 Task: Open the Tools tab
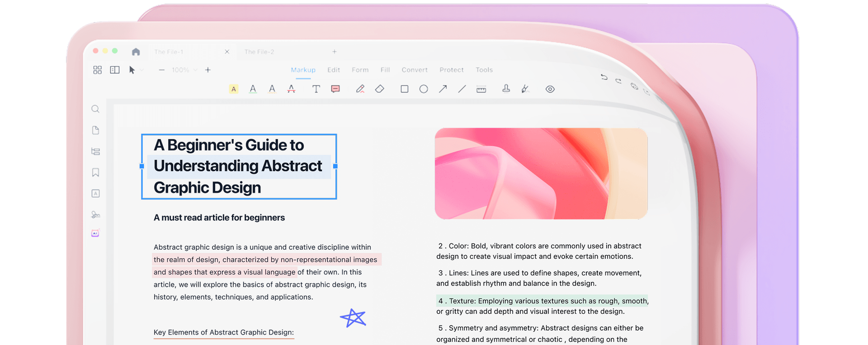(484, 70)
